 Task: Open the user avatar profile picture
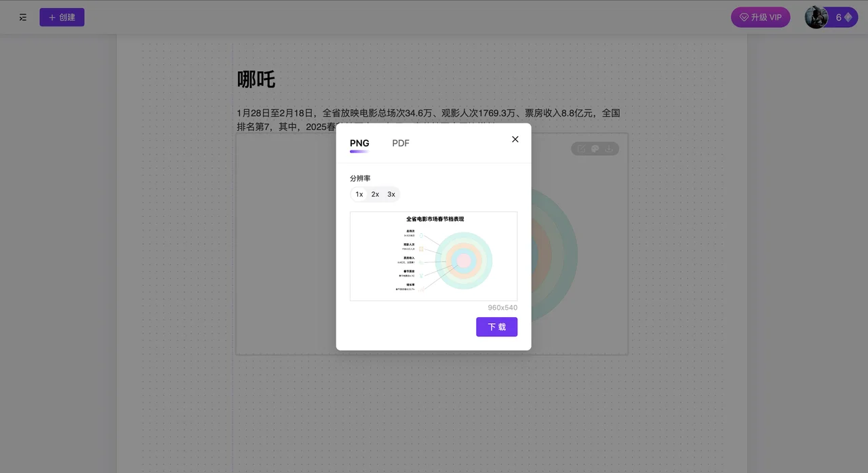click(x=816, y=17)
